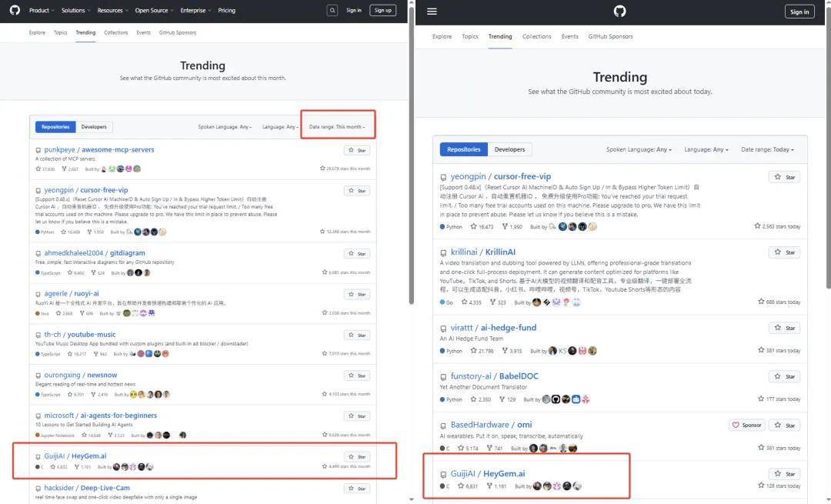This screenshot has height=504, width=831.
Task: Open the search icon in the left window header
Action: coord(332,10)
